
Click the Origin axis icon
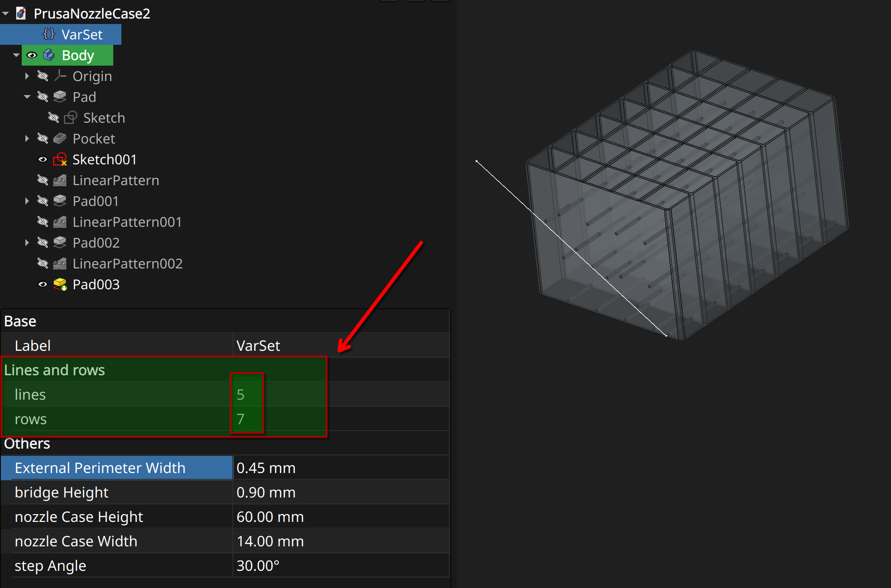pos(60,76)
